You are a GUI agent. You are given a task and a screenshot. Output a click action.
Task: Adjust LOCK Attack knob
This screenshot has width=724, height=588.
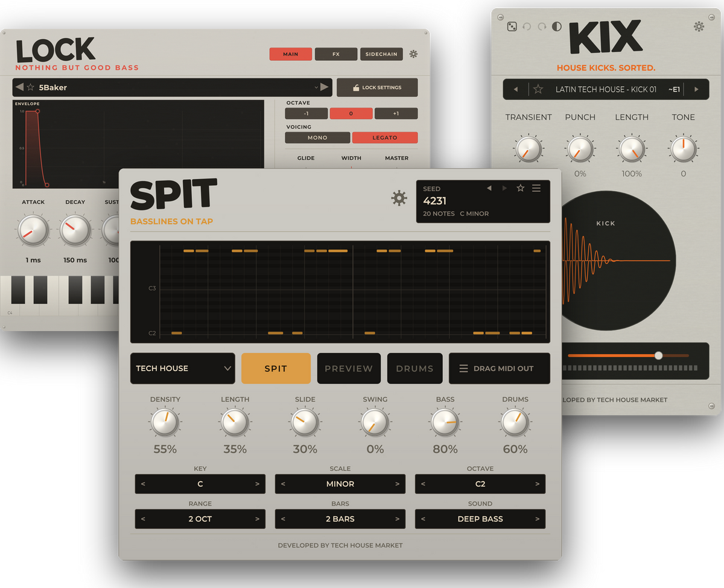click(x=33, y=230)
